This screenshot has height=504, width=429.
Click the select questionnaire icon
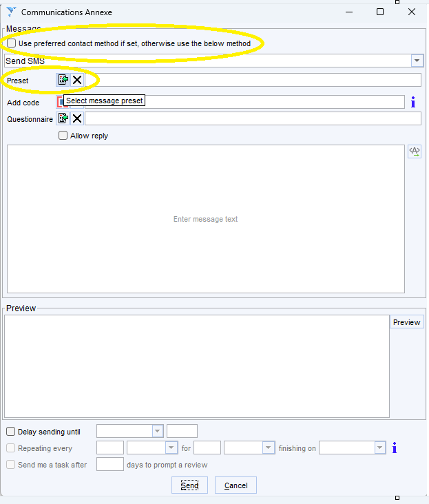63,118
